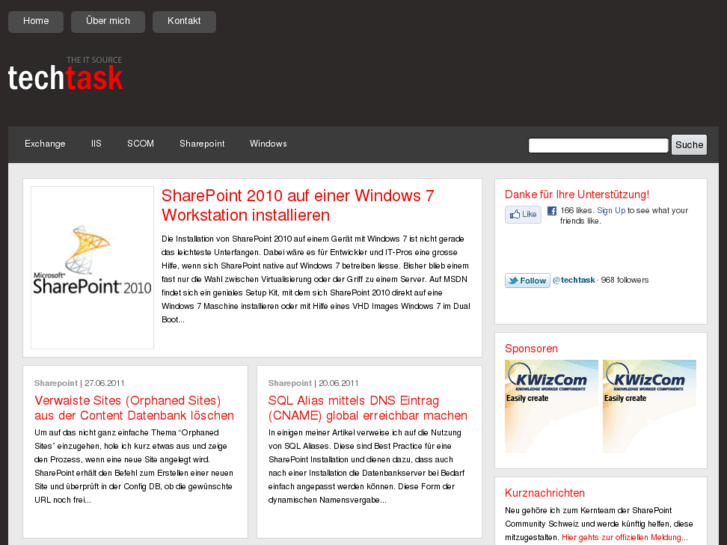This screenshot has width=727, height=545.
Task: Click the first KWizCom sponsor banner
Action: pyautogui.click(x=551, y=406)
